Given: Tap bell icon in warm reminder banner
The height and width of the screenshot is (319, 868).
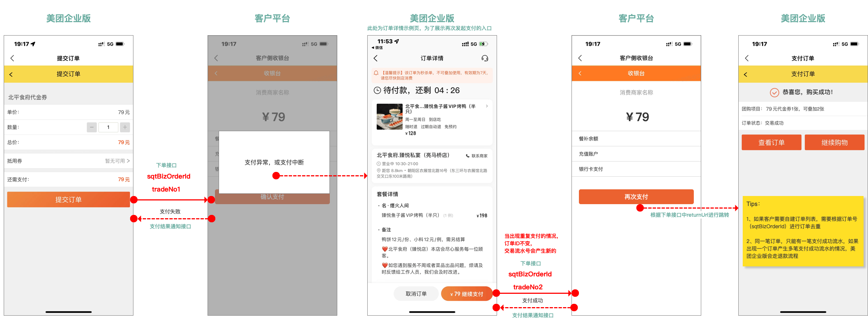Looking at the screenshot, I should coord(376,73).
